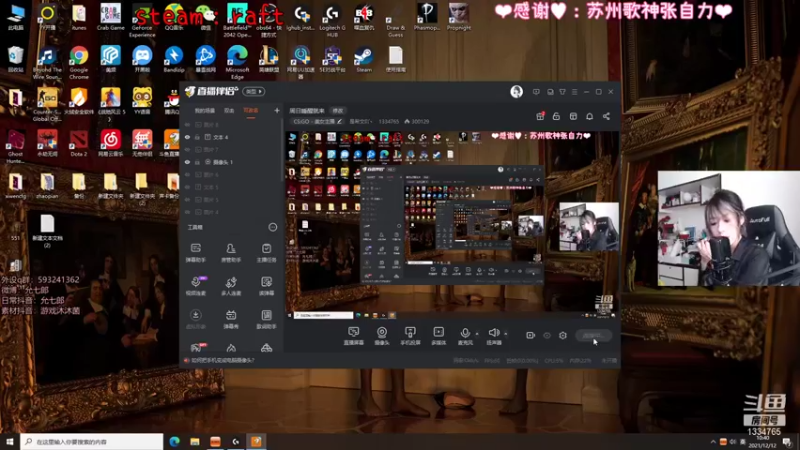The image size is (800, 450).
Task: Click the 修改 button beside stream title
Action: click(338, 111)
